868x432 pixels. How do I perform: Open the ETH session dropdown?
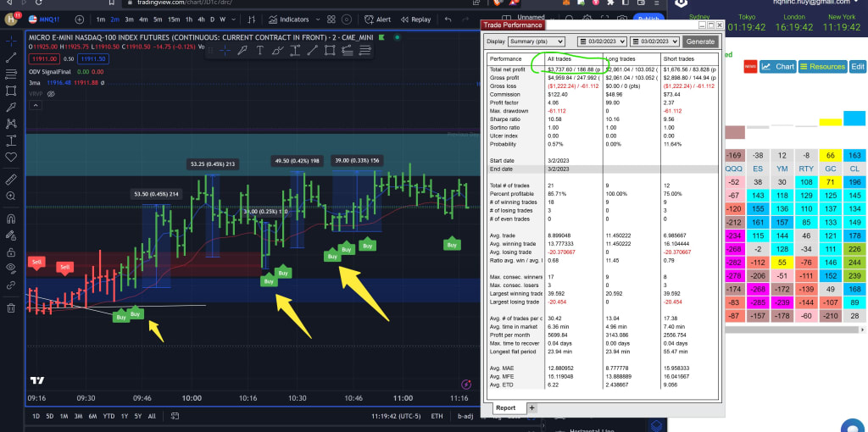point(437,416)
